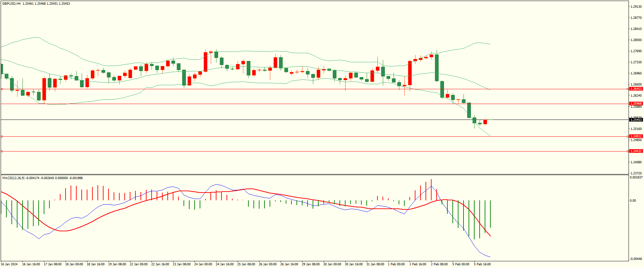Screen dimensions: 644x268
Task: Click the 1.25160 price axis label
Action: 636,129
